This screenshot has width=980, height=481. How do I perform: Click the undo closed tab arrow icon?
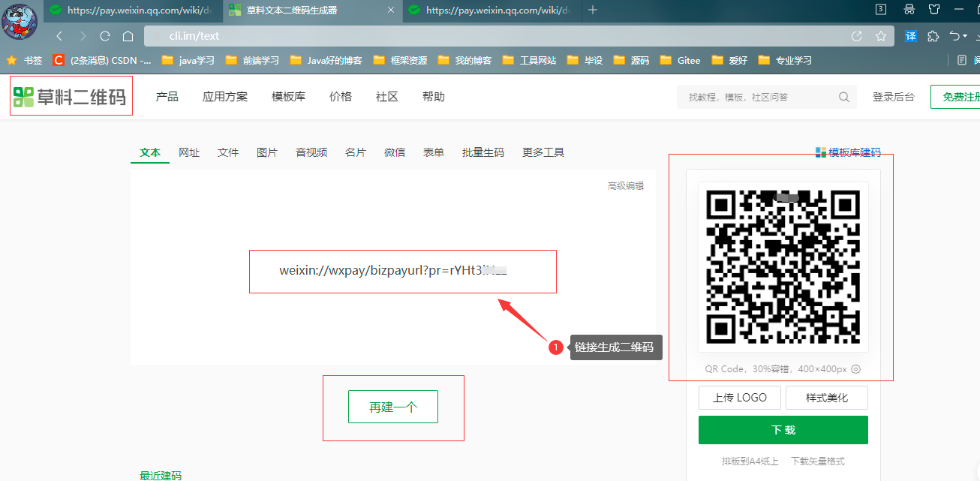click(954, 36)
